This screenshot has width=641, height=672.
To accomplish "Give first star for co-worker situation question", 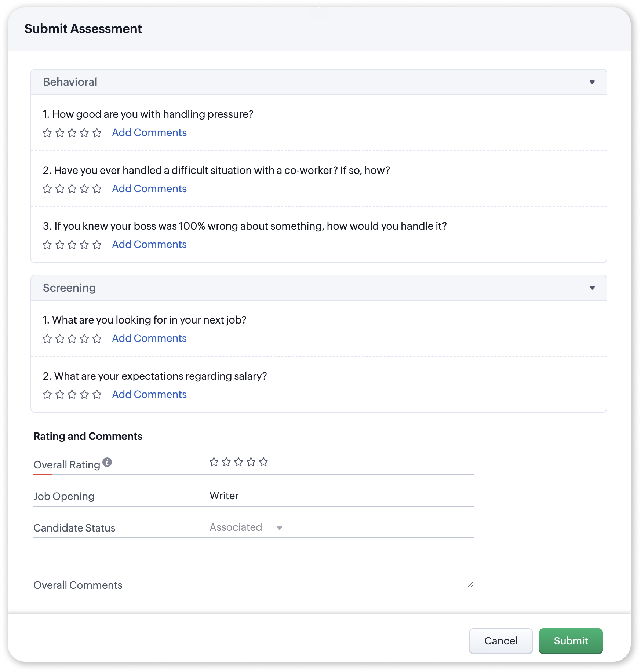I will click(x=47, y=189).
